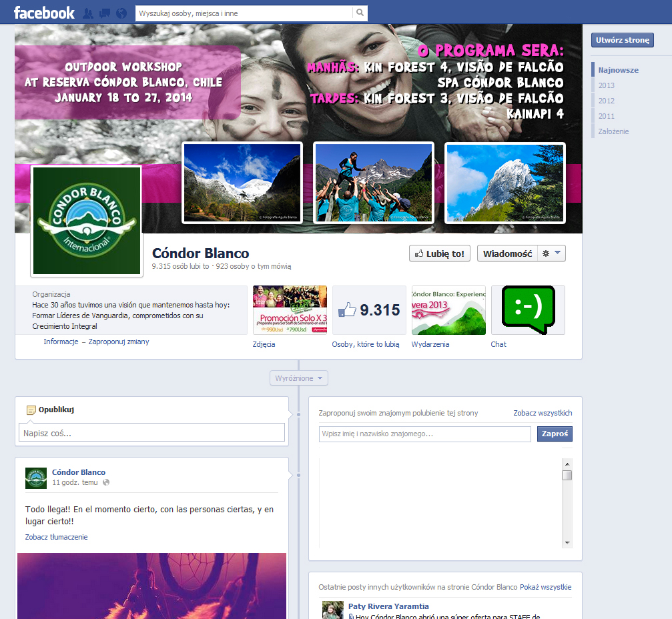Image resolution: width=672 pixels, height=619 pixels.
Task: Focus the Wyszukaj osoby search field
Action: [x=244, y=13]
